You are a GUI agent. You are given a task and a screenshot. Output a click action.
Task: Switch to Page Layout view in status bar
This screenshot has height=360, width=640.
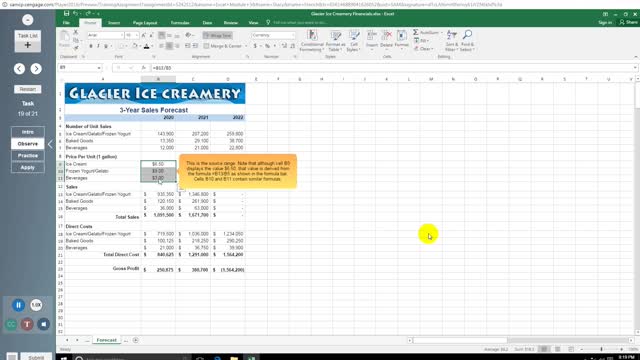coord(557,349)
